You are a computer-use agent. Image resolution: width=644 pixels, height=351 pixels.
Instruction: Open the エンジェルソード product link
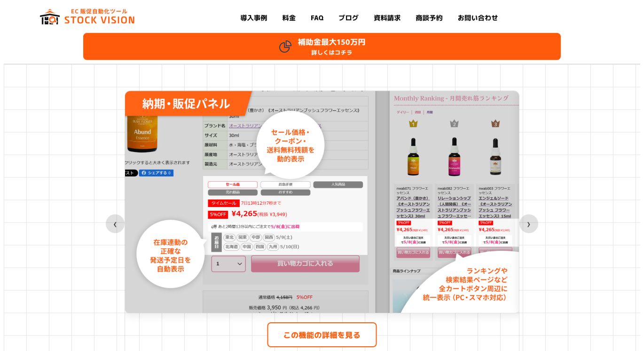[495, 207]
